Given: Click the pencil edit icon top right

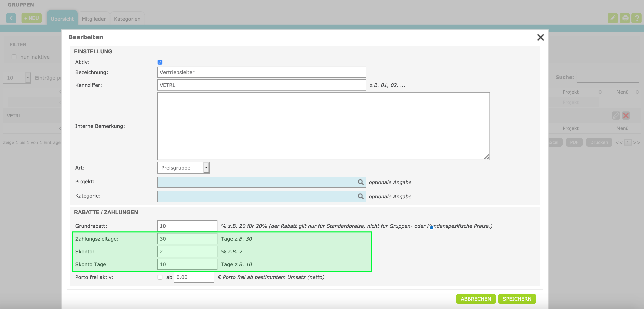Looking at the screenshot, I should point(613,18).
